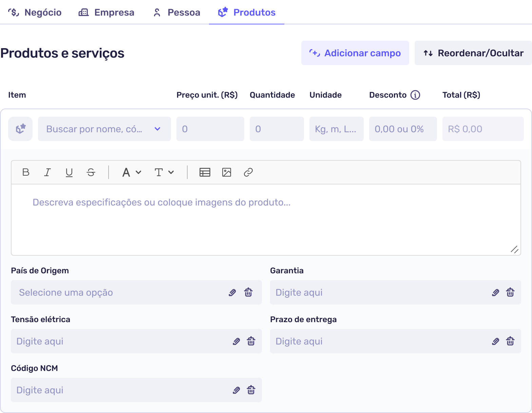Open the text size dropdown
Screen dimensions: 532x413
[x=164, y=172]
